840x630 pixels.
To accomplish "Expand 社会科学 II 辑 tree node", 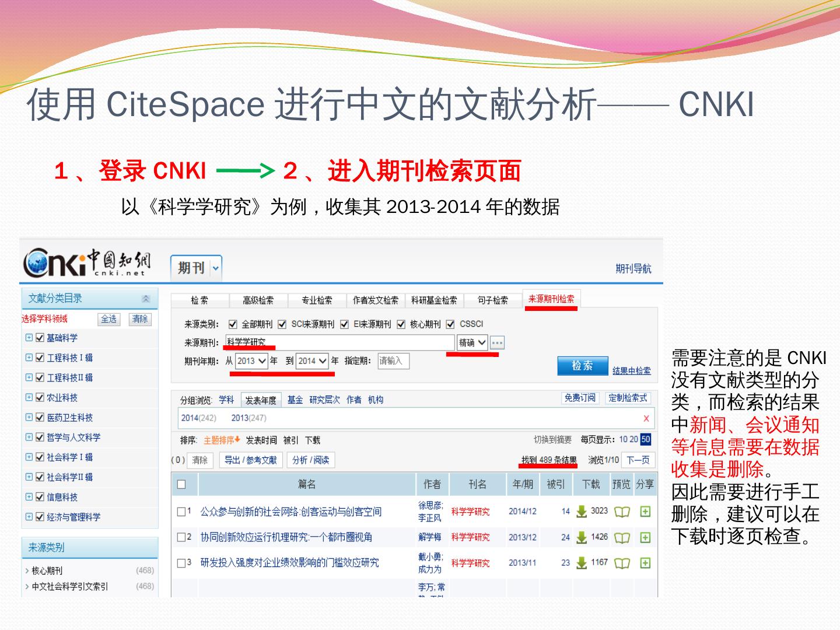I will (x=29, y=477).
